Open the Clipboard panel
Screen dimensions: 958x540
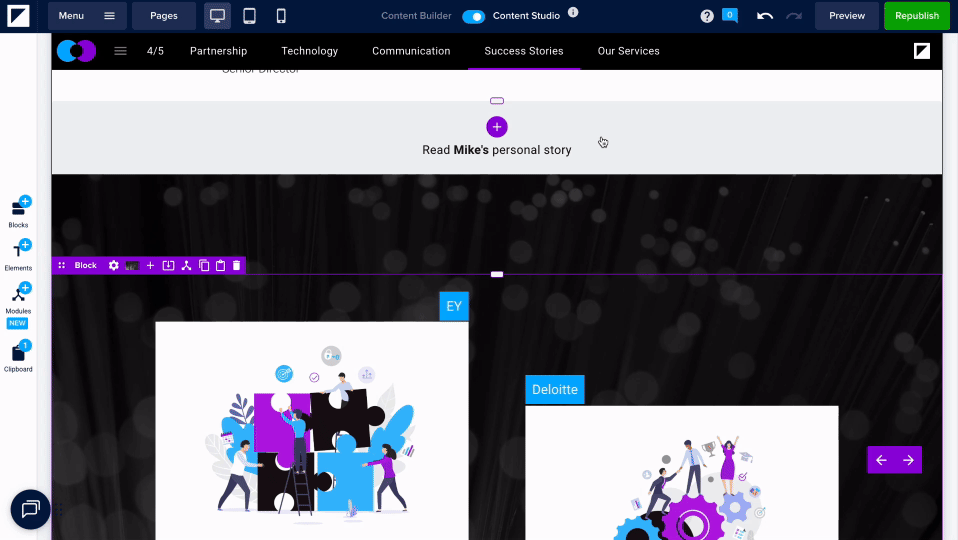click(19, 355)
